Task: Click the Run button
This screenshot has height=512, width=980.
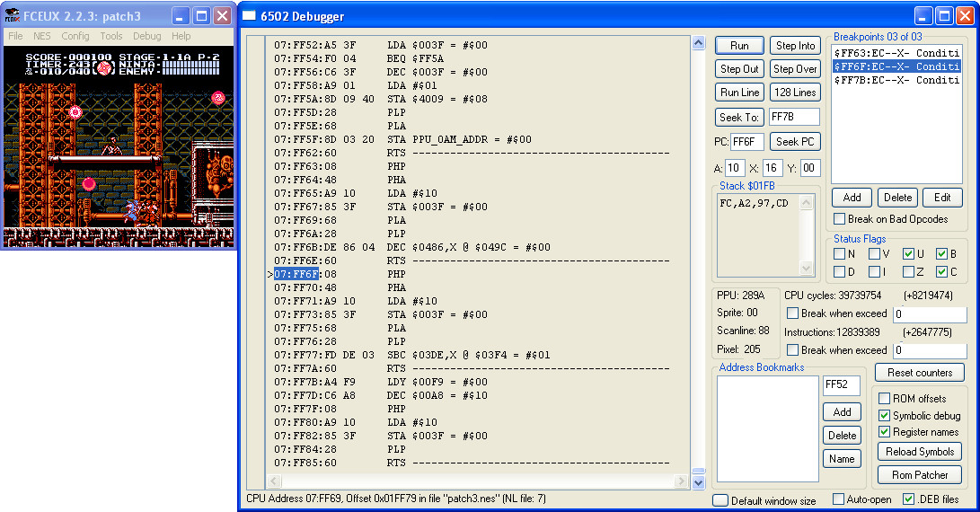Action: pos(739,46)
